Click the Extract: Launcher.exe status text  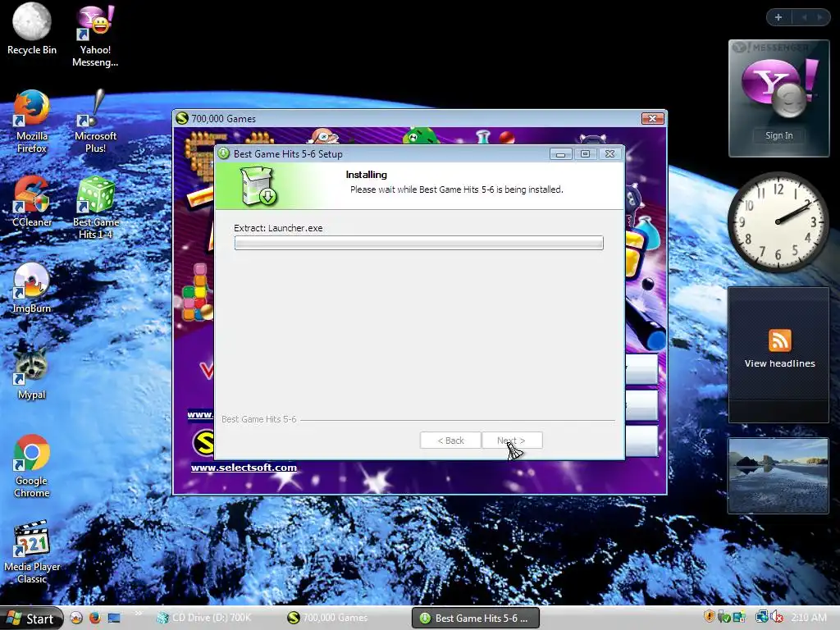click(278, 228)
